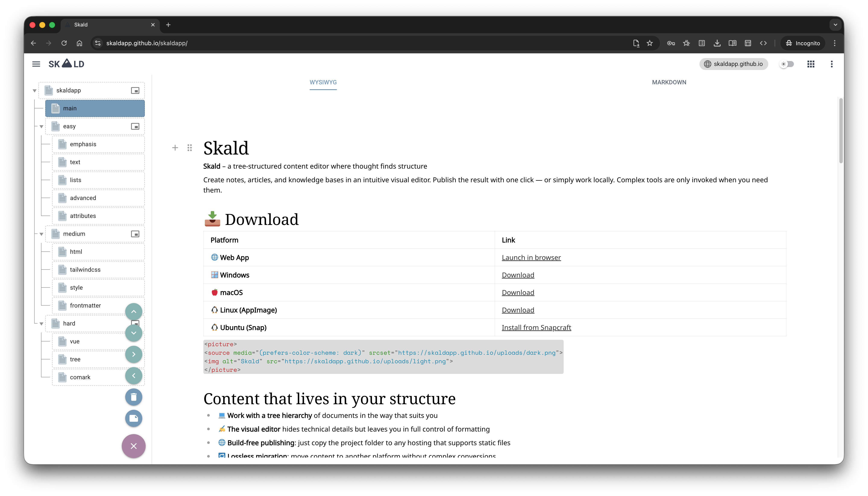Open the password key icon
868x496 pixels.
pos(671,43)
